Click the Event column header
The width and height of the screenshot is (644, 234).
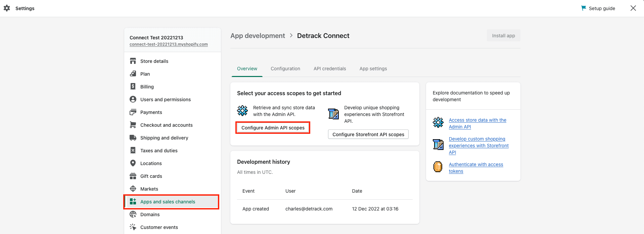[x=248, y=191]
